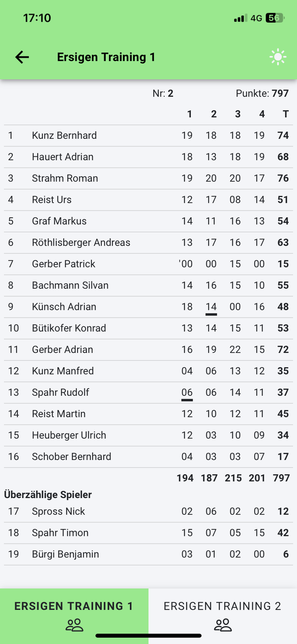Viewport: 297px width, 644px height.
Task: Tap the Punkte: 797 label
Action: click(x=262, y=93)
